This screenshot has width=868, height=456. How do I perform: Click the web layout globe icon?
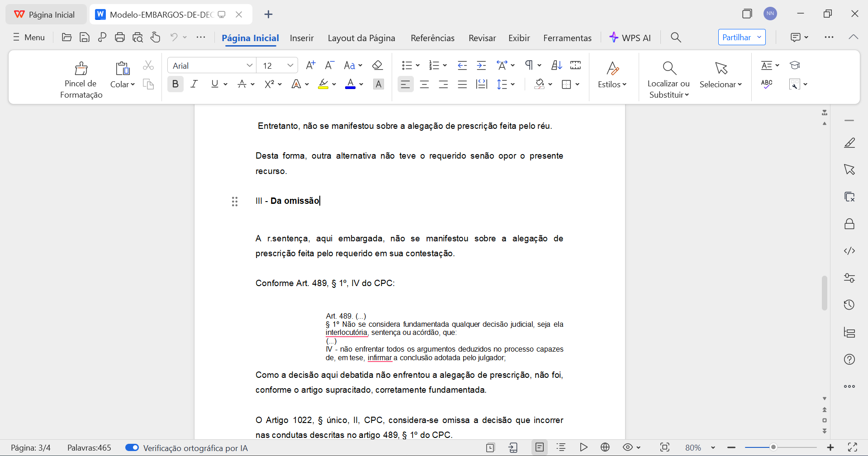coord(605,447)
